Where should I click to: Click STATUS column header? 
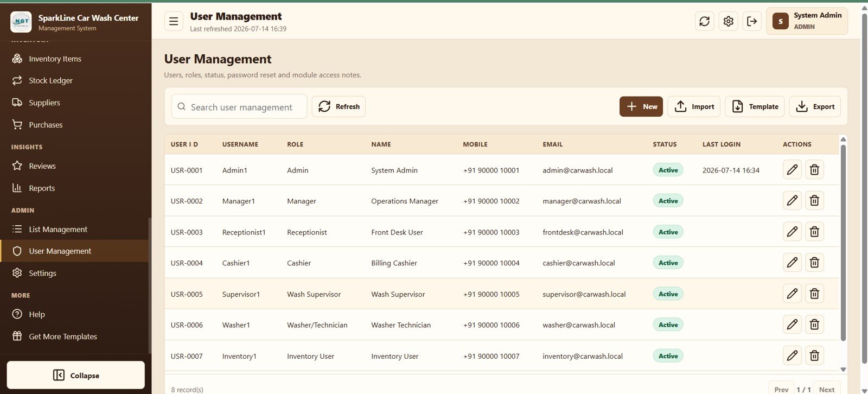(665, 144)
